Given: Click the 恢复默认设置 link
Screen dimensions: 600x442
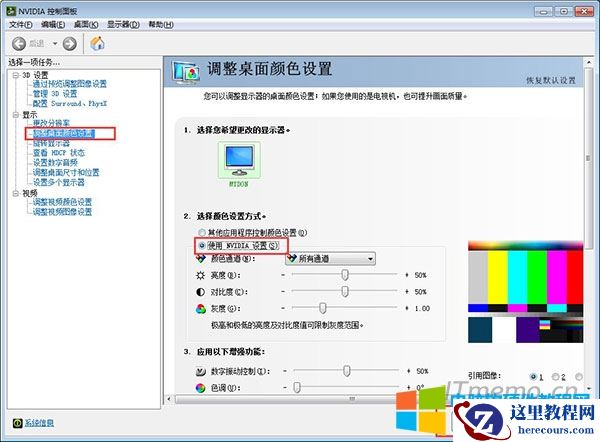Looking at the screenshot, I should point(551,80).
